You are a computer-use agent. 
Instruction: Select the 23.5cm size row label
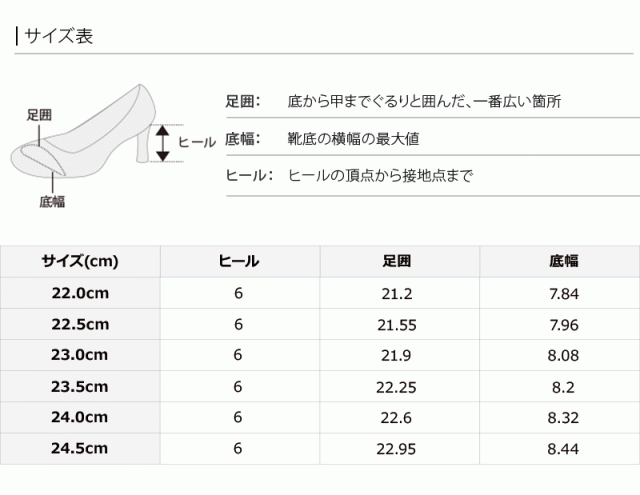click(80, 387)
